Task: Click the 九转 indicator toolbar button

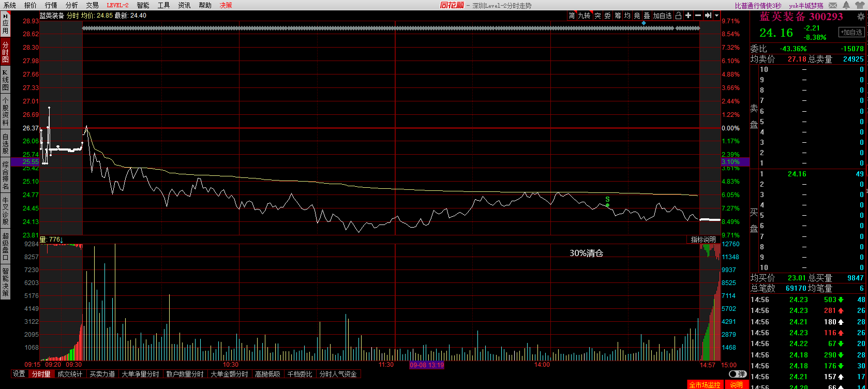Action: (x=585, y=16)
